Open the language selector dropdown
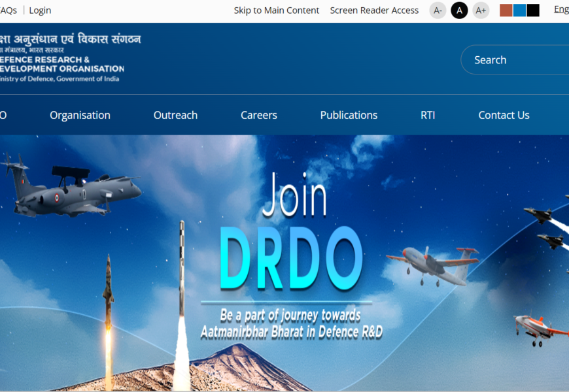This screenshot has width=569, height=392. pyautogui.click(x=560, y=10)
